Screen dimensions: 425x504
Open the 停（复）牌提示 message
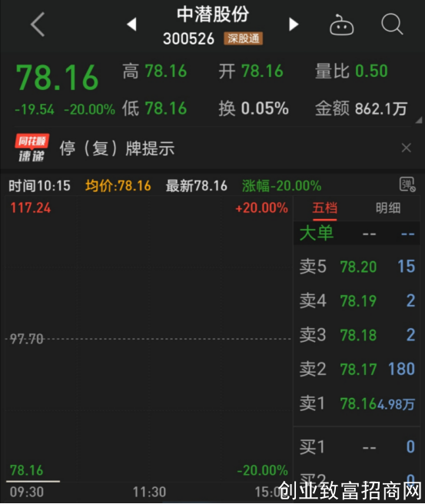click(117, 148)
